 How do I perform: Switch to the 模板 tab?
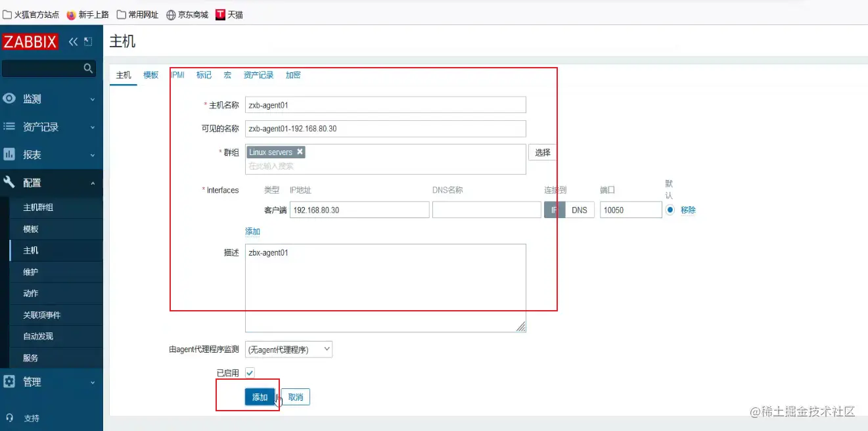point(151,75)
